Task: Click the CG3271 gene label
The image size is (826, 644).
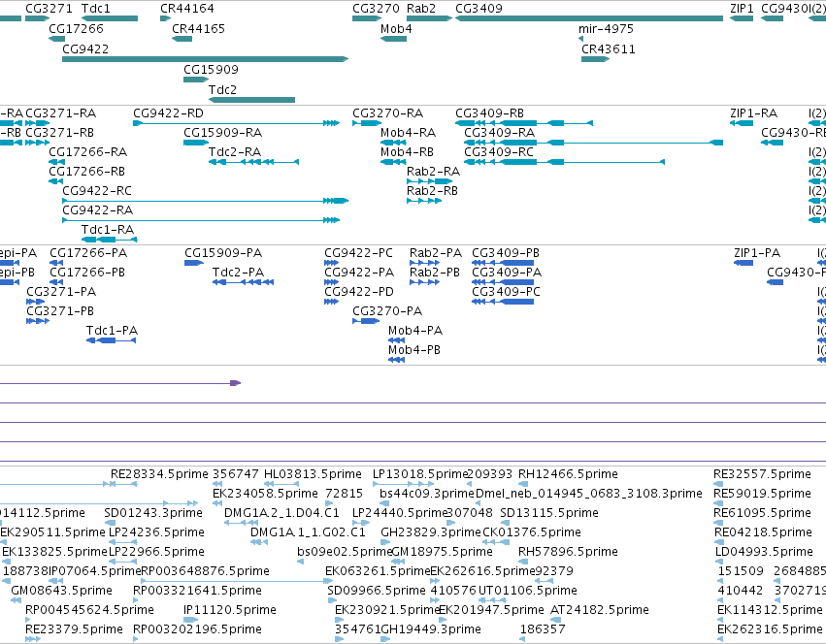Action: click(x=49, y=9)
